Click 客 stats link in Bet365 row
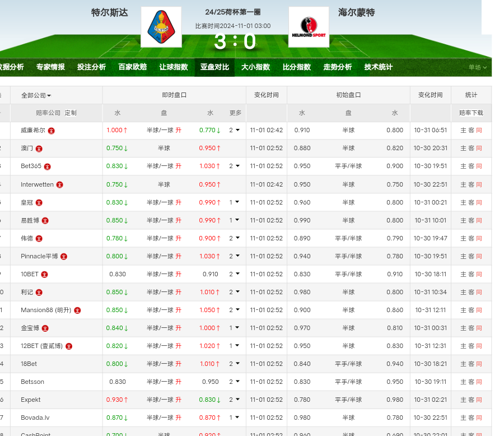This screenshot has width=504, height=436. [471, 166]
